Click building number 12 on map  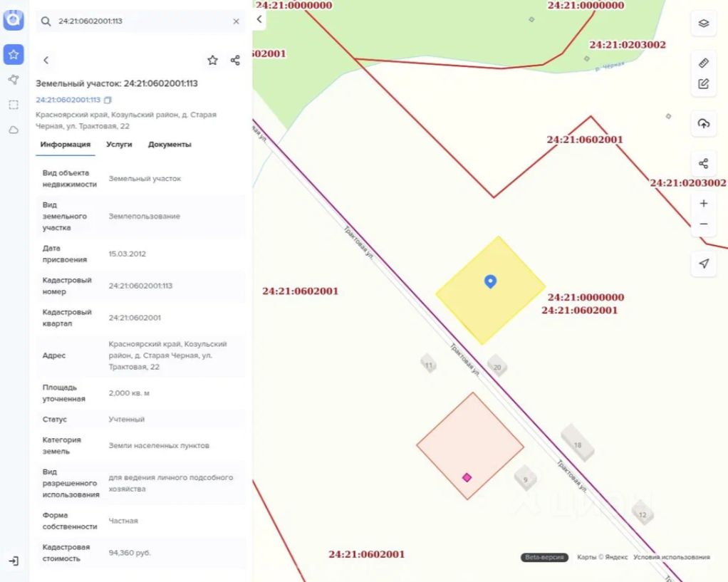(x=643, y=514)
